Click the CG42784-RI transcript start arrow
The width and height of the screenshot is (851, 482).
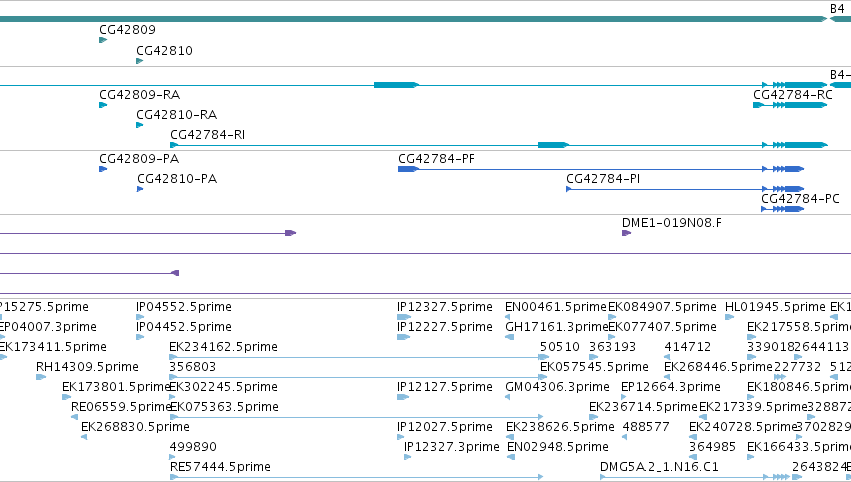coord(174,145)
